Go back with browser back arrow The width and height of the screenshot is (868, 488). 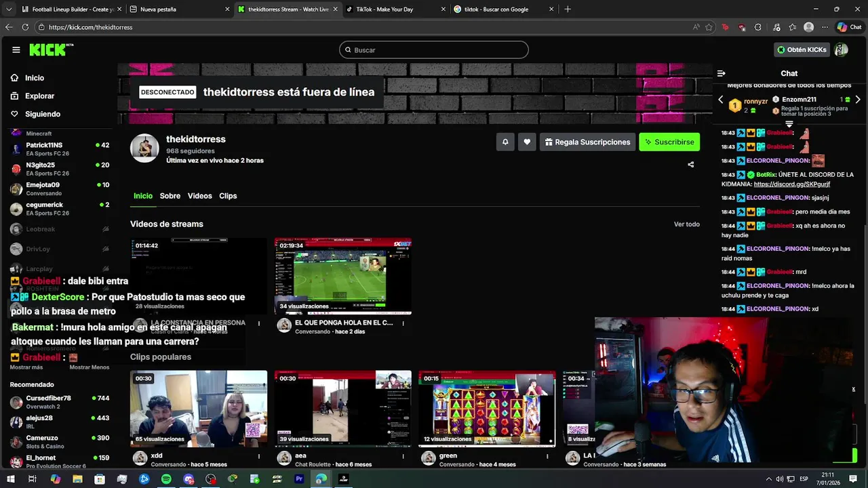(x=9, y=27)
